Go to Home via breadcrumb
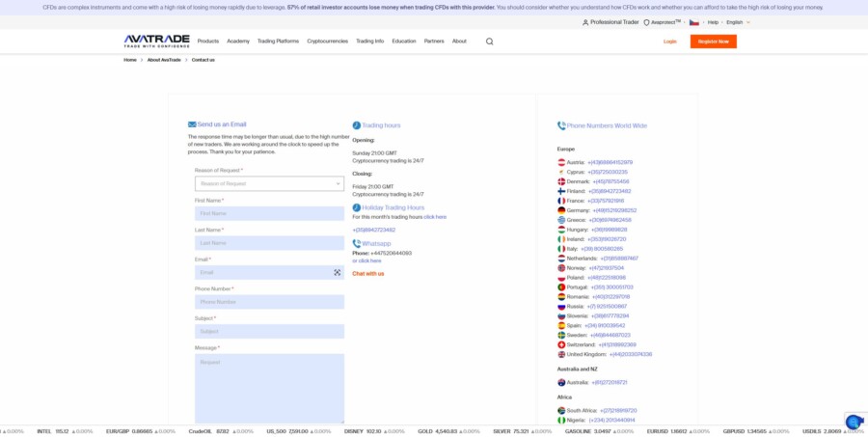This screenshot has height=437, width=868. (x=130, y=60)
